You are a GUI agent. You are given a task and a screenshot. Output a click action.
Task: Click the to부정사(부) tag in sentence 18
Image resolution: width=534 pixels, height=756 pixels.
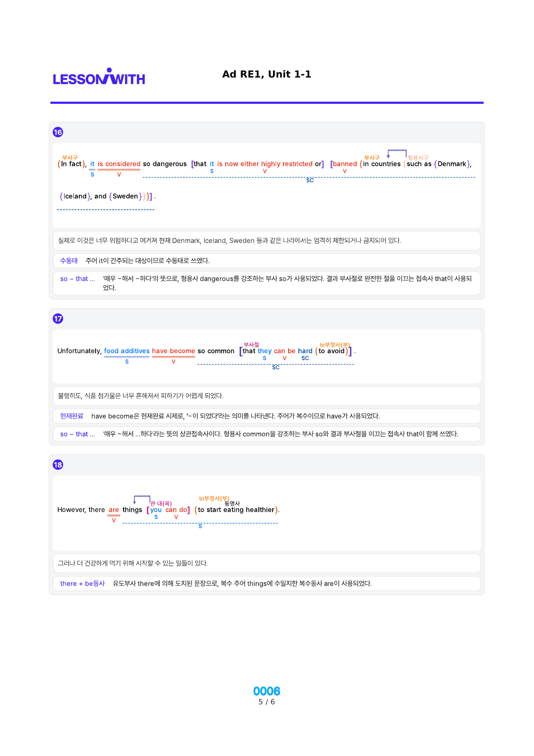(214, 498)
